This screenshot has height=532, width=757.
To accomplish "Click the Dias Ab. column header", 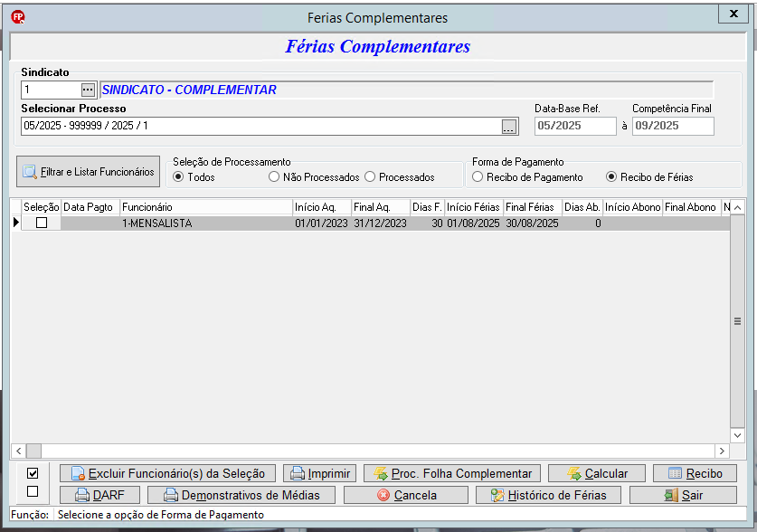I will coord(582,207).
